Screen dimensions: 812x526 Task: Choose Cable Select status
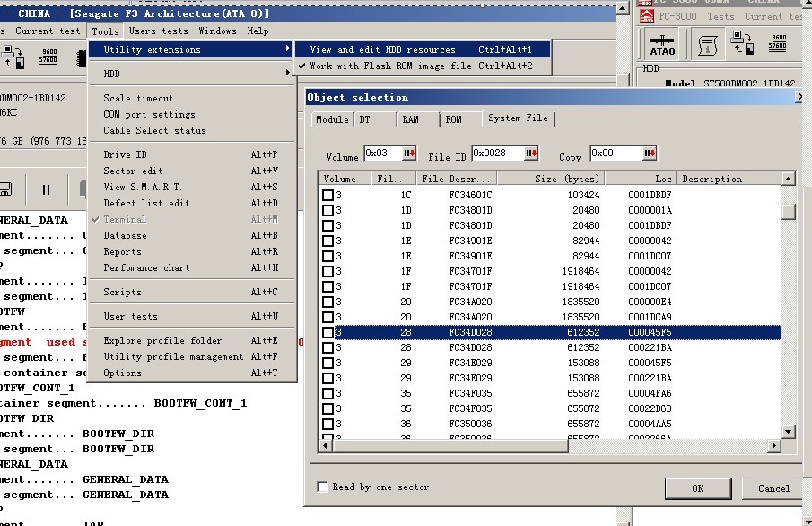click(192, 130)
